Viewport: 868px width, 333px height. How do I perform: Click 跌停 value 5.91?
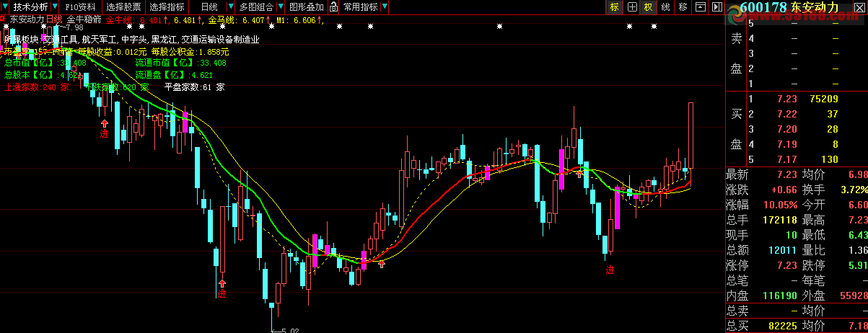(x=857, y=265)
